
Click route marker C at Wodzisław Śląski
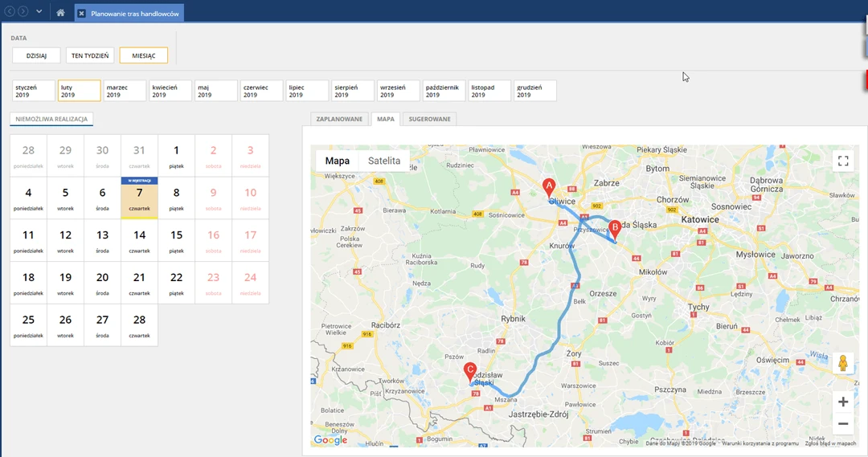[470, 373]
